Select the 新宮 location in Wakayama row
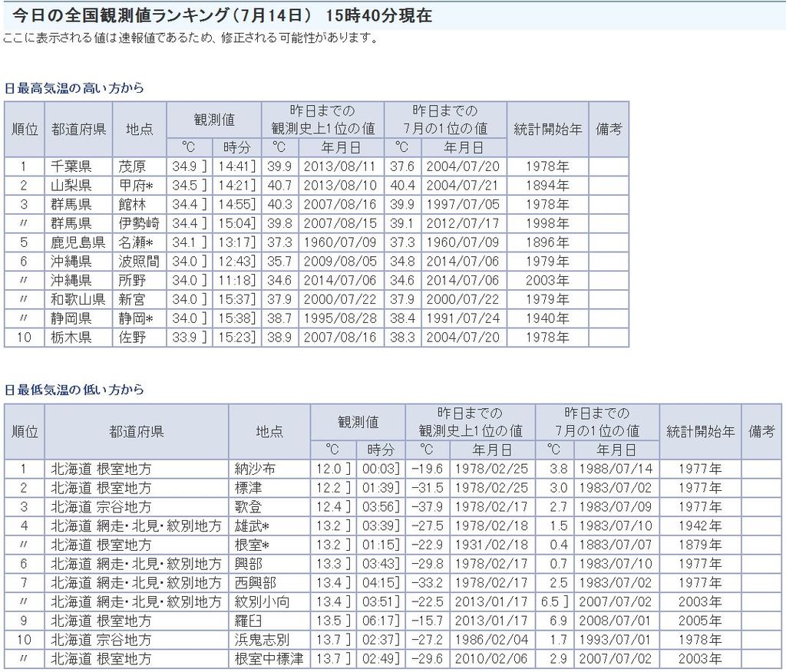786x672 pixels. [131, 299]
